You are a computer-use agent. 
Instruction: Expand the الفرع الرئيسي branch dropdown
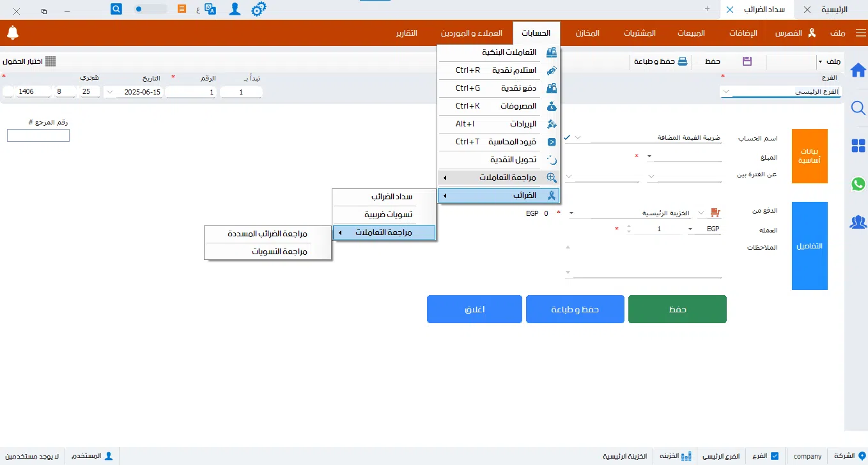(726, 92)
